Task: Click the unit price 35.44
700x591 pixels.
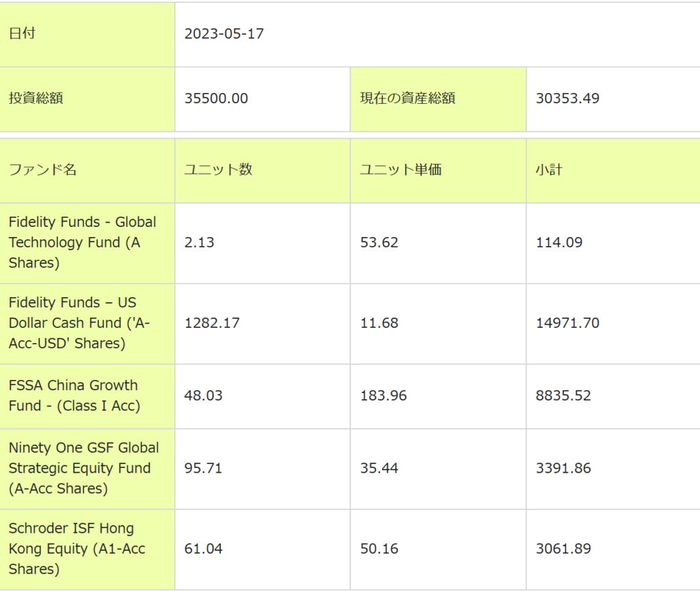Action: tap(379, 469)
